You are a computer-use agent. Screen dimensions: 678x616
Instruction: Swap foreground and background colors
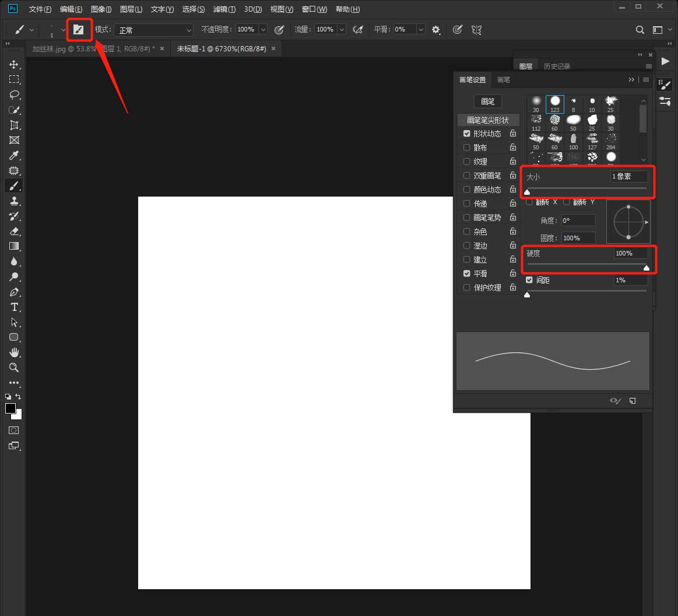(18, 396)
